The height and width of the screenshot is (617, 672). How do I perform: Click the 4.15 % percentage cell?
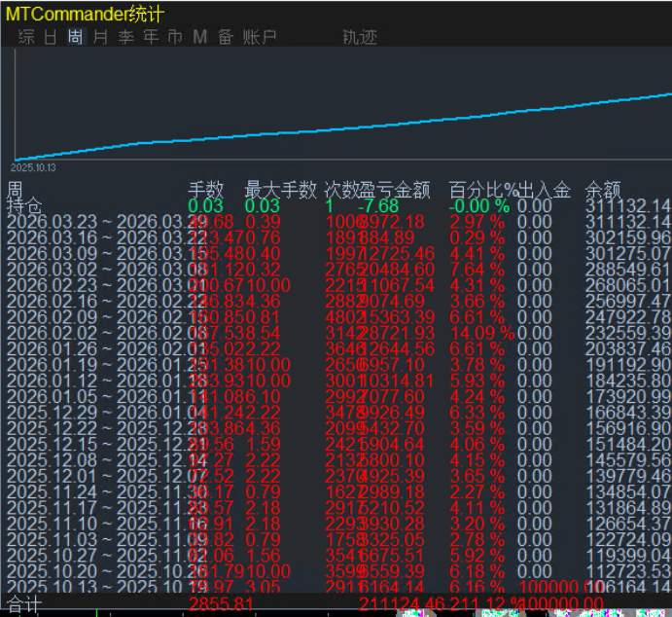477,460
